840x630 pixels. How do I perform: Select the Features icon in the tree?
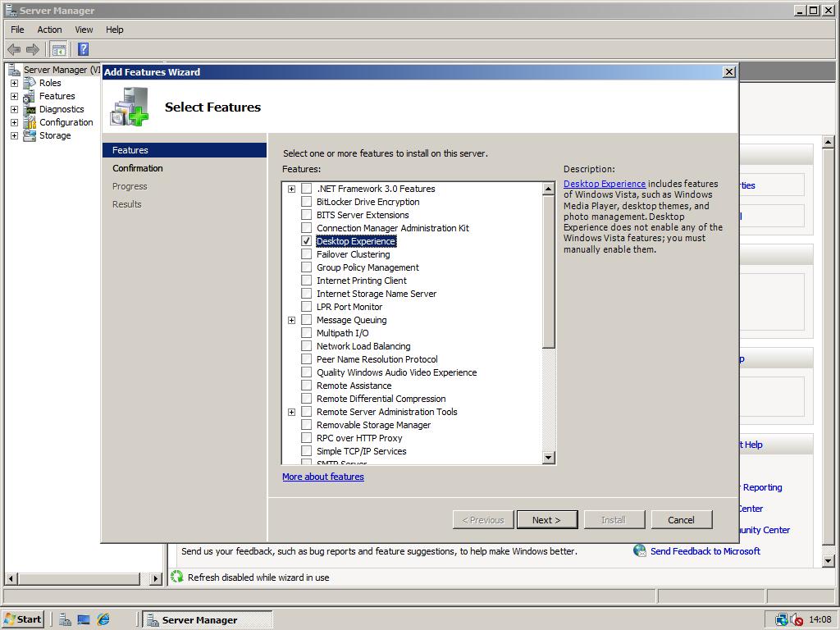pos(29,97)
